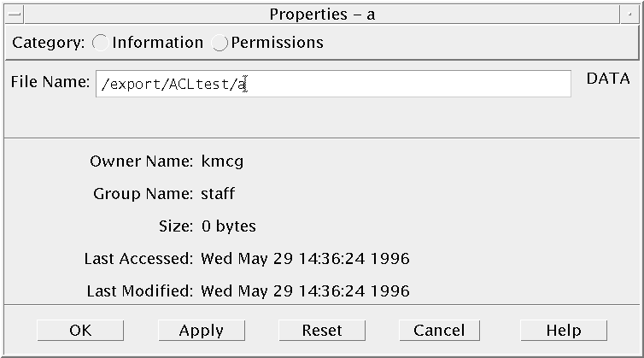This screenshot has width=644, height=358.
Task: Click the DATA file type label
Action: pyautogui.click(x=608, y=79)
